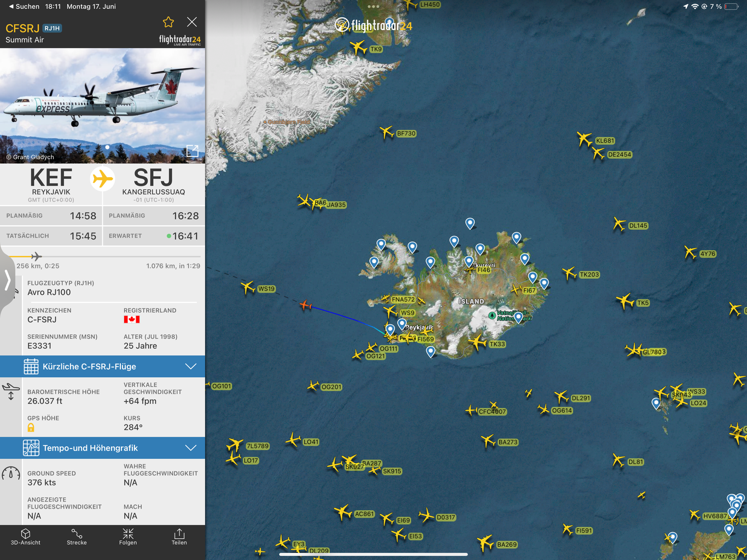Collapse the side panel with the arrow handle
This screenshot has height=560, width=747.
[x=8, y=280]
